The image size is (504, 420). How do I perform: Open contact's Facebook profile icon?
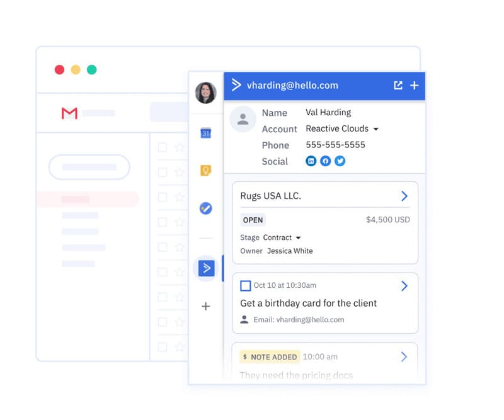(325, 161)
